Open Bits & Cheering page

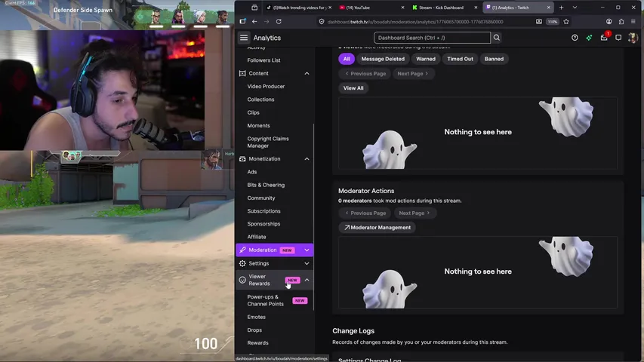[266, 185]
